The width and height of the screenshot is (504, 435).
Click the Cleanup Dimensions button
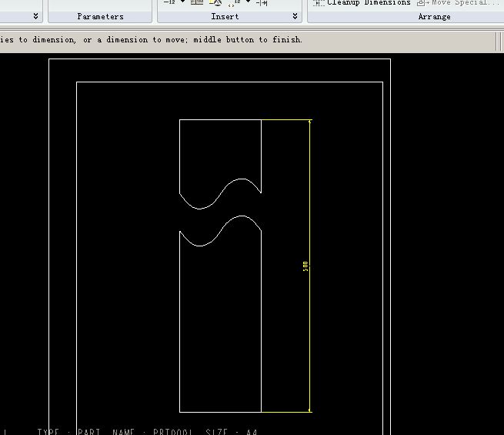[362, 2]
